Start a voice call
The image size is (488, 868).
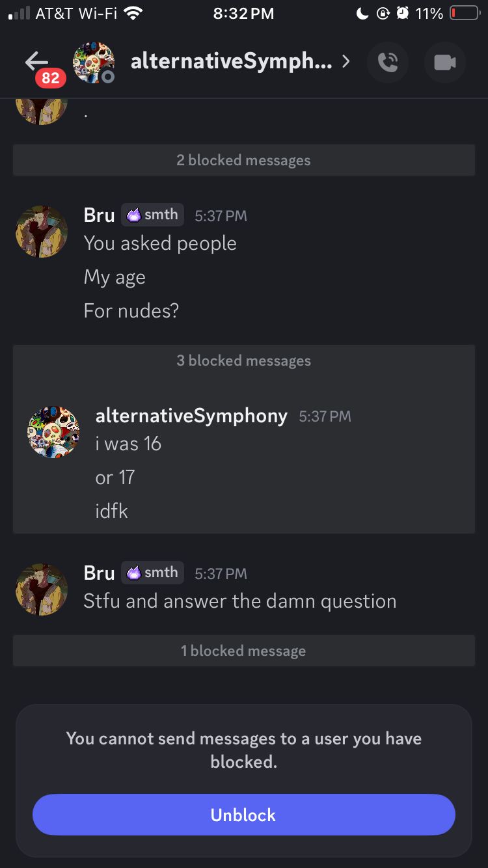pyautogui.click(x=388, y=62)
